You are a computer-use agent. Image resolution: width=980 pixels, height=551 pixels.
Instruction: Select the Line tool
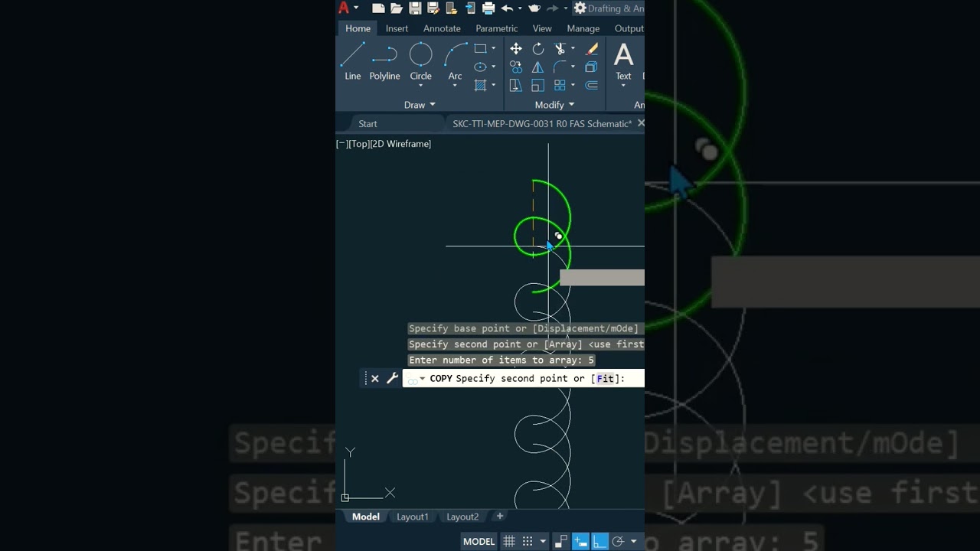pyautogui.click(x=352, y=61)
